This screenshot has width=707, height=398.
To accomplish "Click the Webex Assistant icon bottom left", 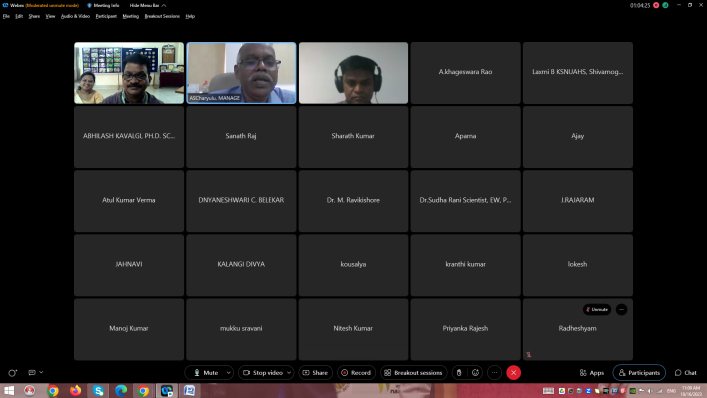I will (13, 373).
